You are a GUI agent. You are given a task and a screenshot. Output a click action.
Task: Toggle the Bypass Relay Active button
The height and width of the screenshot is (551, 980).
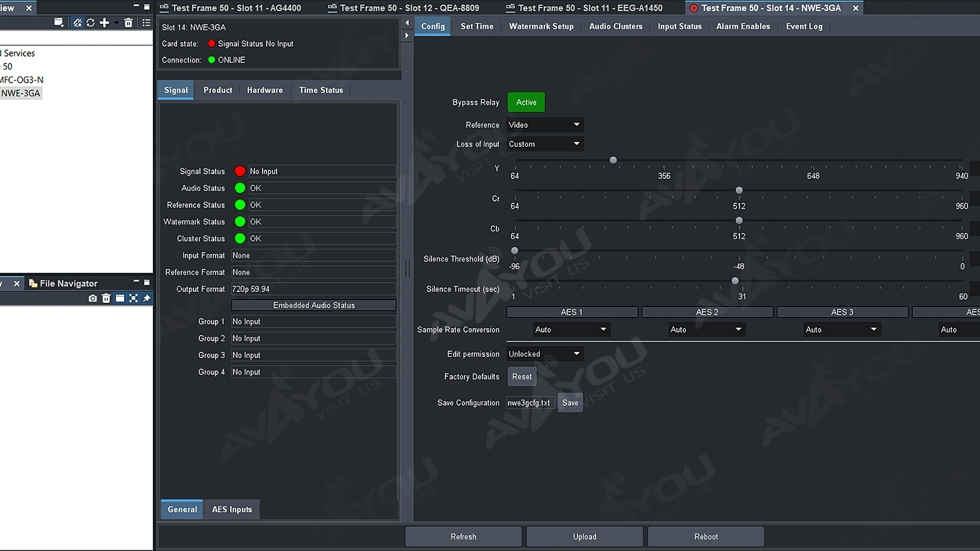526,103
